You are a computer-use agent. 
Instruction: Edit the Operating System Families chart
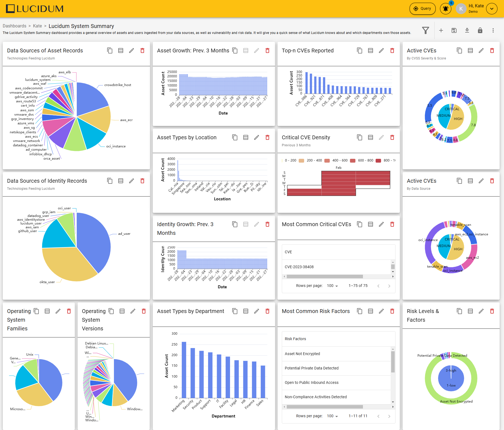[x=58, y=311]
